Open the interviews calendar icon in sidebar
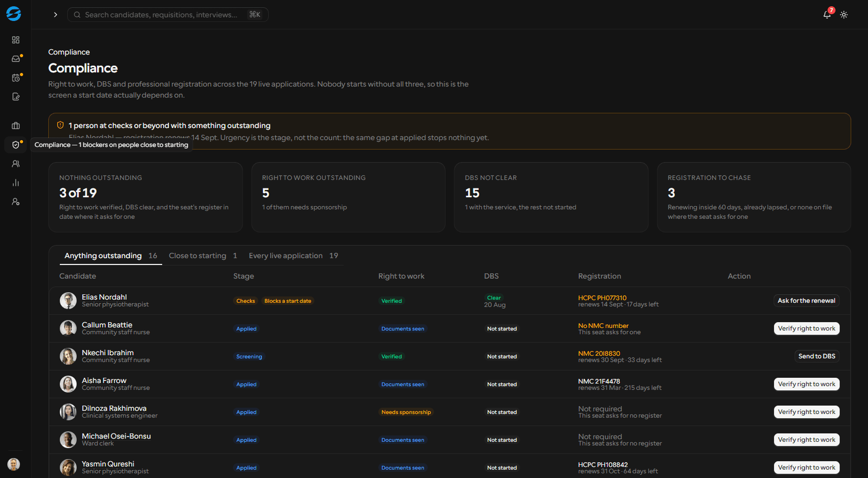The width and height of the screenshot is (868, 478). [x=16, y=78]
